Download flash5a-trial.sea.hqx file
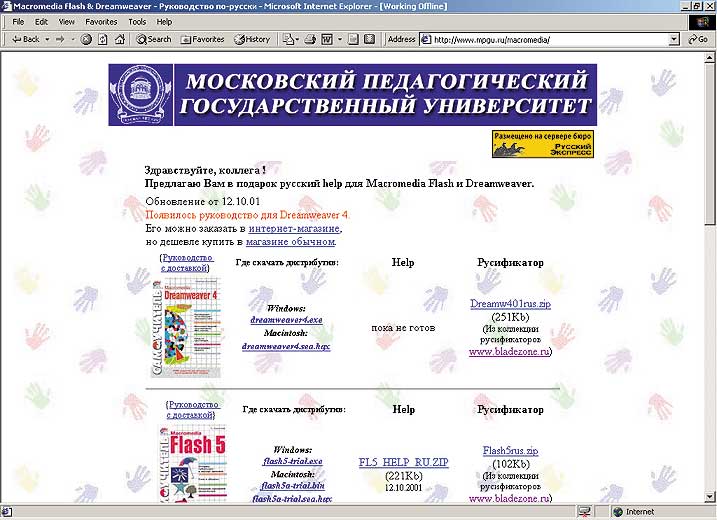The width and height of the screenshot is (717, 520). click(x=292, y=499)
